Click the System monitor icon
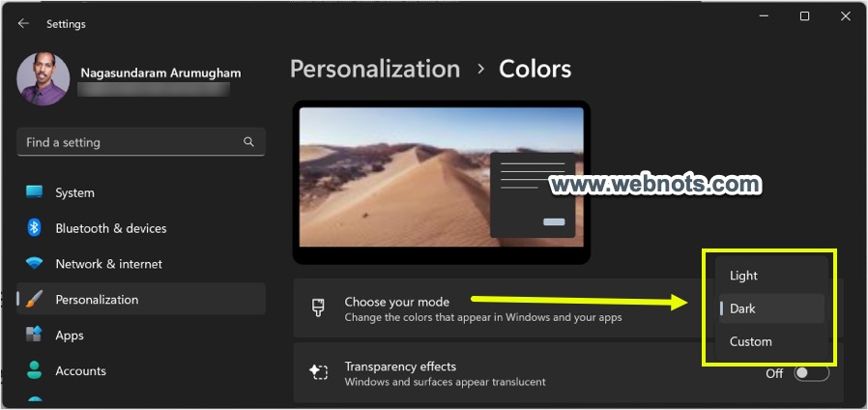 35,192
